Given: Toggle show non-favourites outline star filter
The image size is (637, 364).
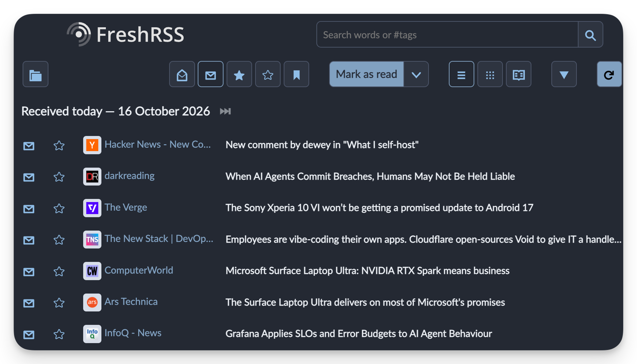Looking at the screenshot, I should (268, 74).
